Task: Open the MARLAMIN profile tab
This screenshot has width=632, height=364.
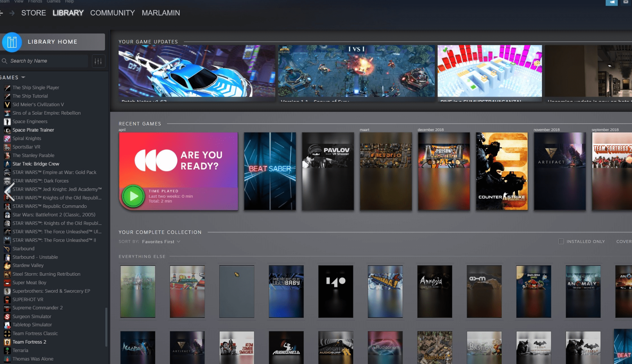Action: coord(161,13)
